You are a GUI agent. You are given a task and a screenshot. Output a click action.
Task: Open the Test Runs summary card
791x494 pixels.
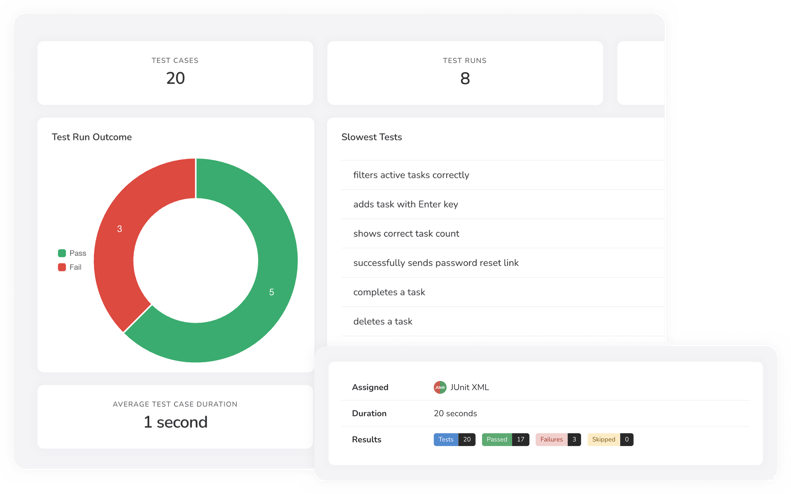(465, 72)
